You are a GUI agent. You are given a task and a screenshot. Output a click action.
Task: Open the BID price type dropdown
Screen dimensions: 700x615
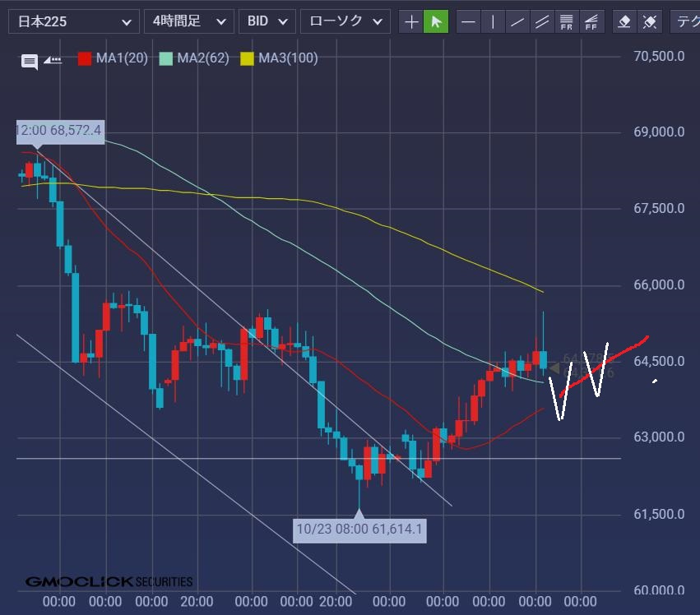[x=267, y=21]
